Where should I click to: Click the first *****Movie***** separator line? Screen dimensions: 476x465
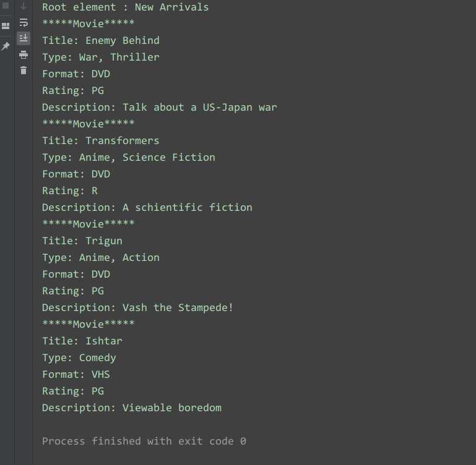[88, 23]
